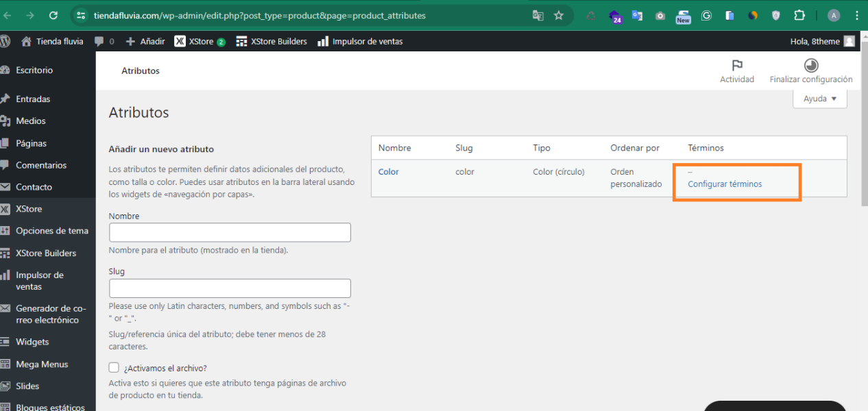Open the Añadir new content menu
Screen dimensions: 868x411
point(145,41)
